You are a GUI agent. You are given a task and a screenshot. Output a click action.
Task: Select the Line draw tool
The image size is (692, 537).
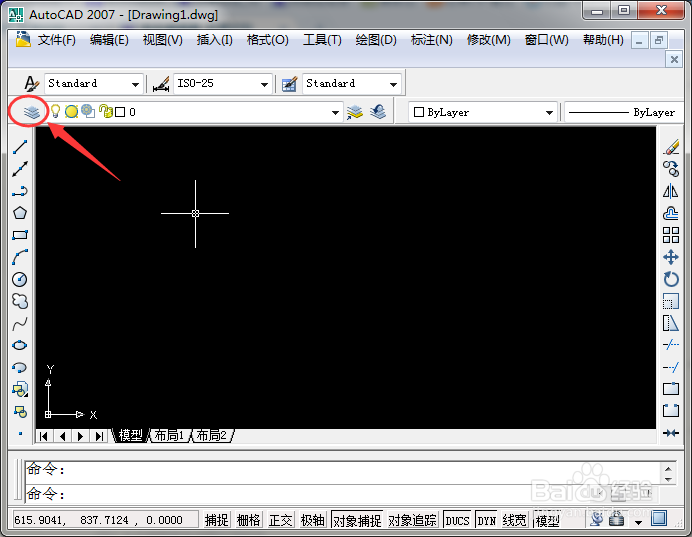pos(20,147)
